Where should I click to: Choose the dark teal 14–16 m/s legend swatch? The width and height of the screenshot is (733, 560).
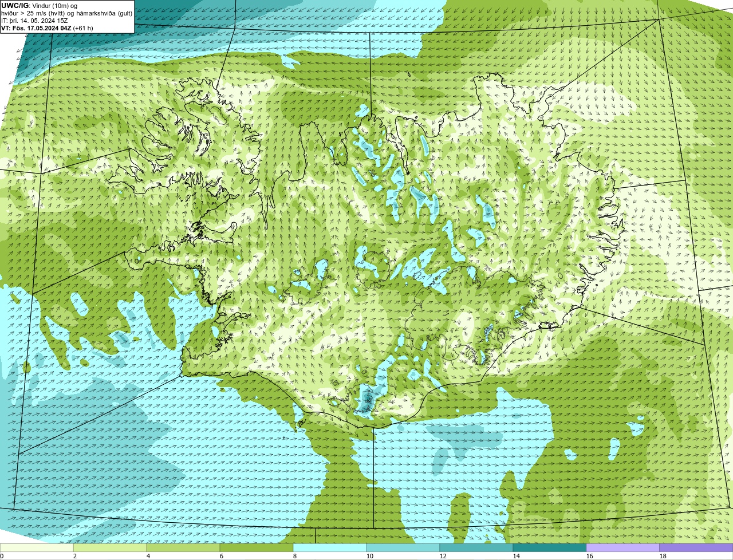coord(550,547)
